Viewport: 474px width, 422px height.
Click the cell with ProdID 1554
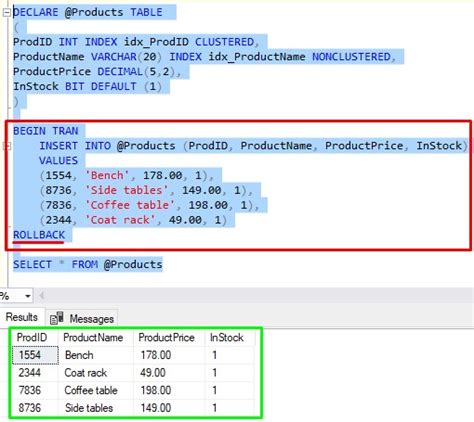point(35,355)
